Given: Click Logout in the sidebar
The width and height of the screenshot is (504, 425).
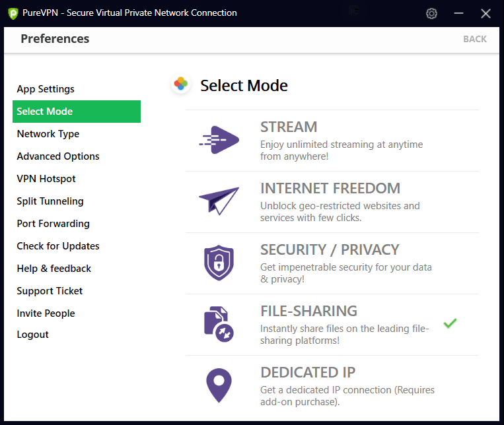Looking at the screenshot, I should pos(33,335).
